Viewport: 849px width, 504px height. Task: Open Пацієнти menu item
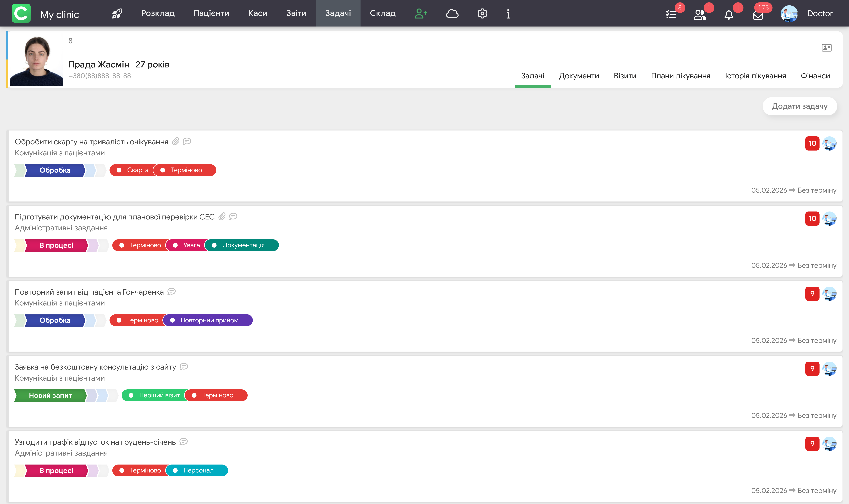[x=211, y=13]
